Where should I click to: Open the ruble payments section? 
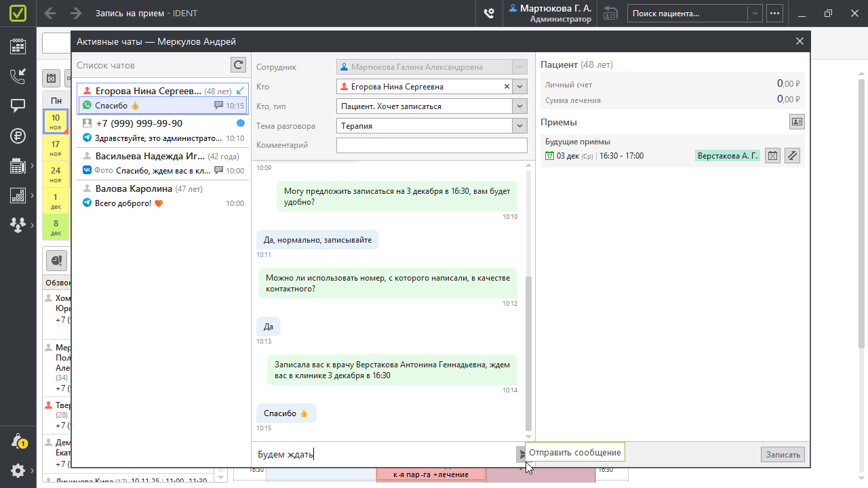18,136
